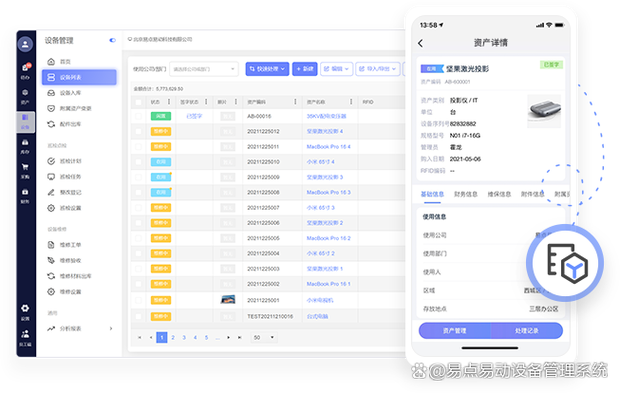Viewport: 620px width, 393px height.
Task: Open the 资产 module in the dark rail
Action: click(x=25, y=96)
